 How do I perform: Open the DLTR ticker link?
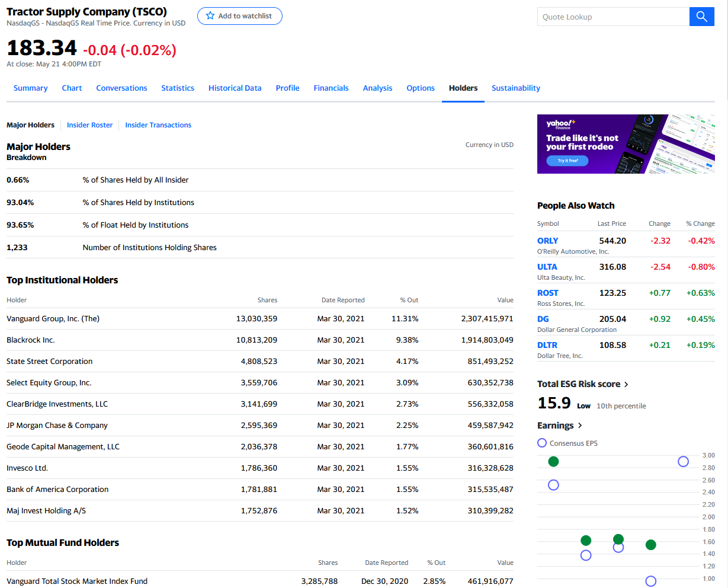point(547,345)
